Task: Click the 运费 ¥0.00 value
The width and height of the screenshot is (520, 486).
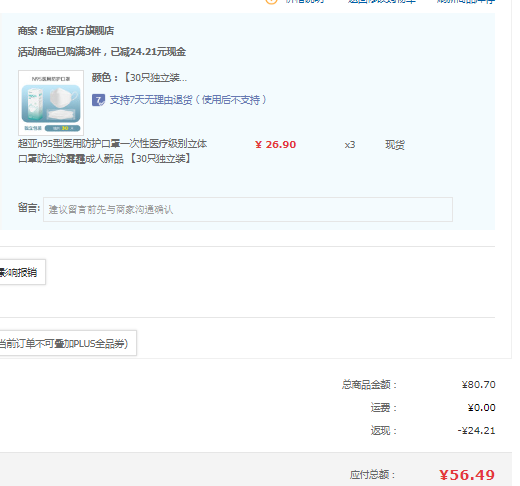Action: click(481, 408)
